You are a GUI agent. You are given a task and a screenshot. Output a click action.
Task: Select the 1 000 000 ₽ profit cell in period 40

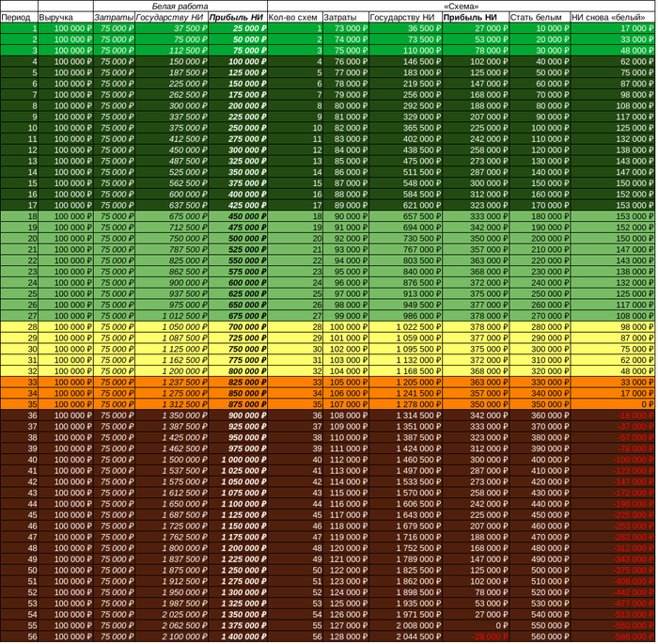pos(236,460)
